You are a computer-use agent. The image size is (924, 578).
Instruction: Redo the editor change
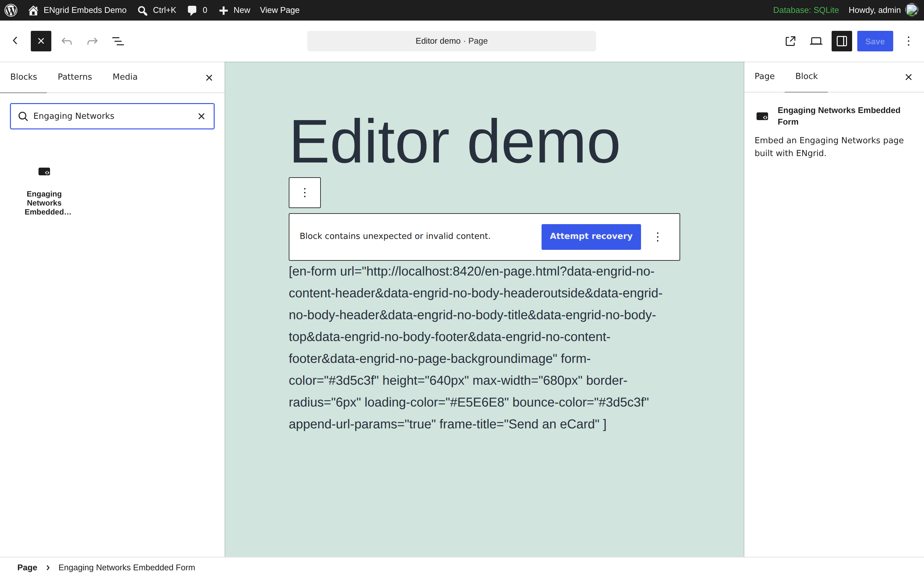click(x=92, y=41)
